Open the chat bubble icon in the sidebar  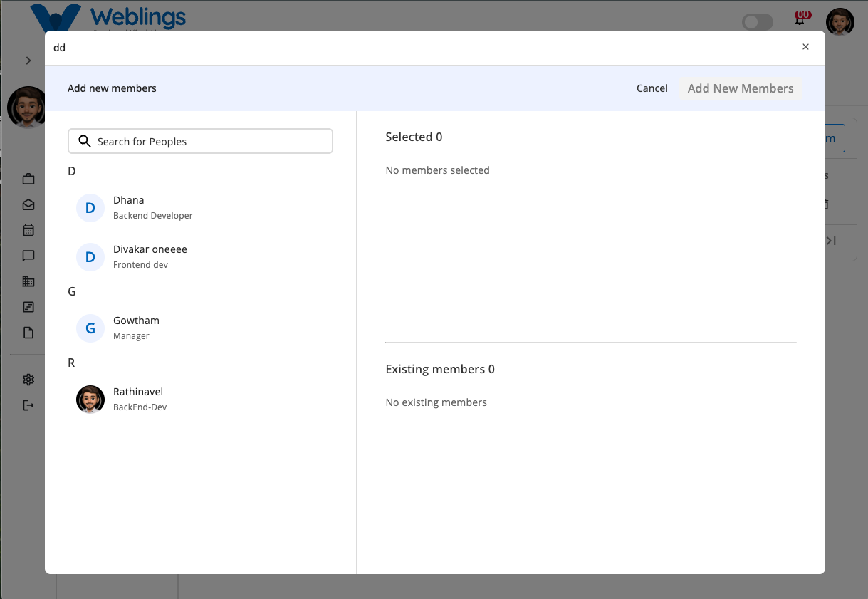[x=28, y=256]
